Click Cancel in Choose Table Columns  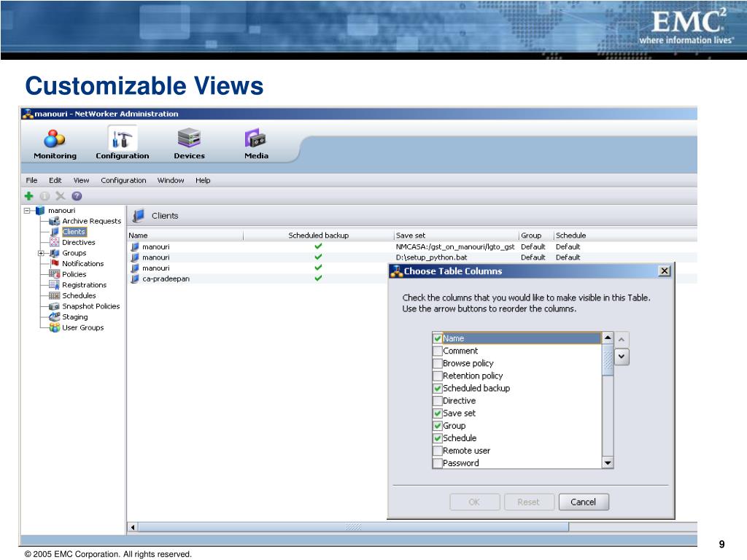coord(583,502)
